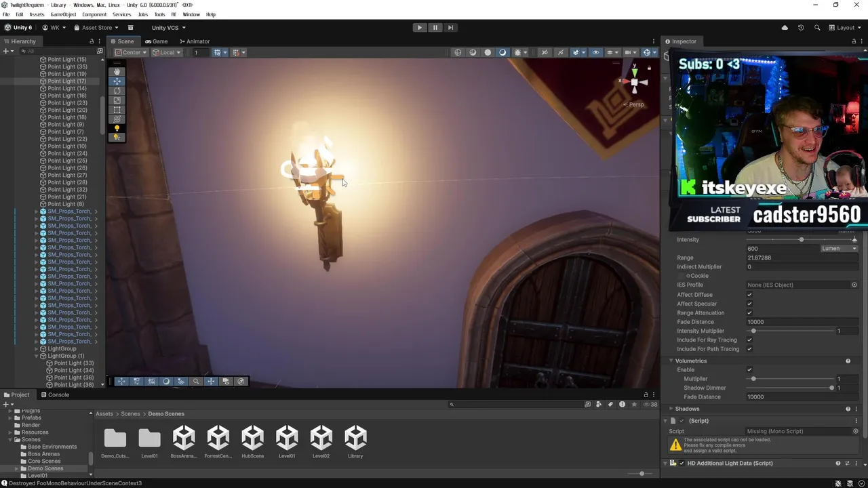Click the Play button
The height and width of the screenshot is (488, 868).
420,28
